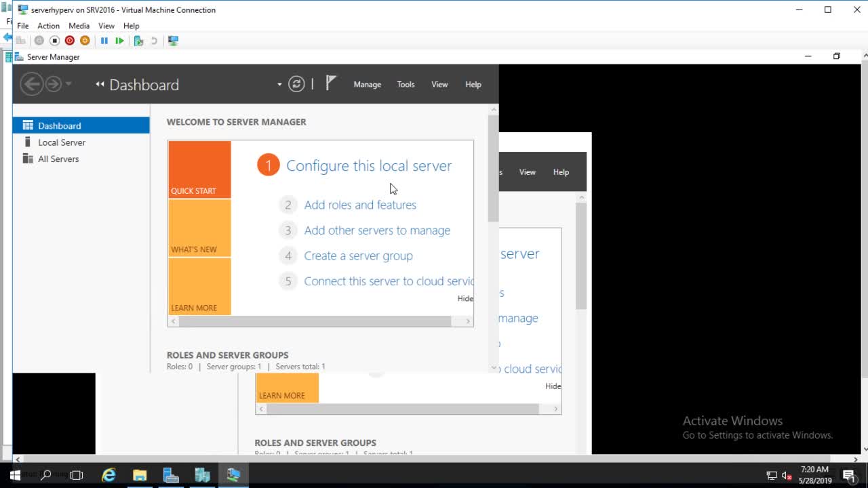Click WELCOME TO SERVER MANAGER heading
The height and width of the screenshot is (488, 868).
(x=237, y=122)
